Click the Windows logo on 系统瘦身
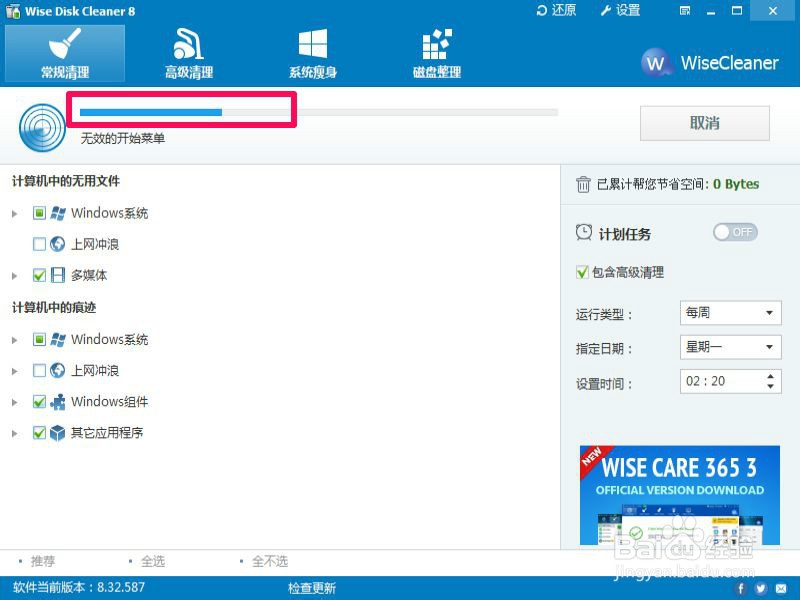Viewport: 800px width, 600px height. click(x=313, y=43)
